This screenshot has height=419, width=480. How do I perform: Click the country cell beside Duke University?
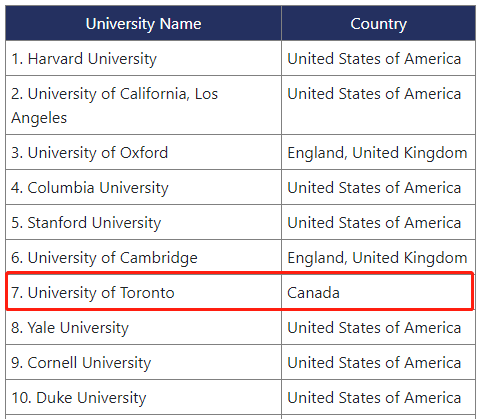[378, 397]
